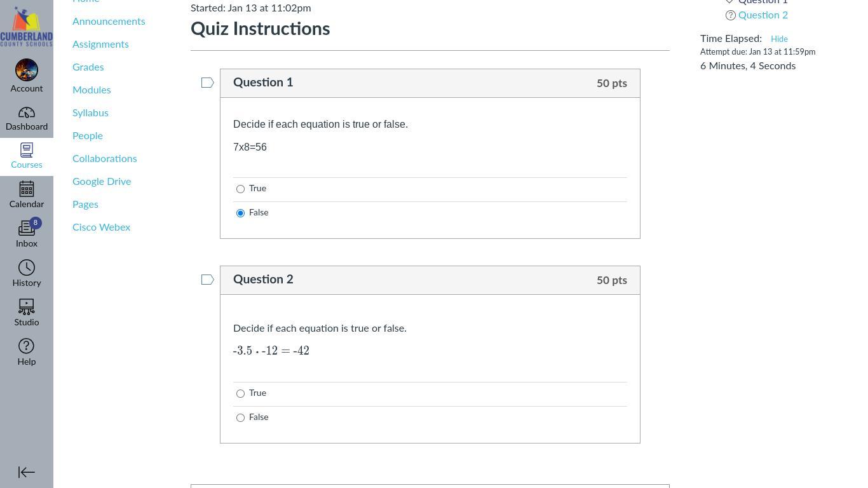The height and width of the screenshot is (488, 868).
Task: Open the Inbox icon with badge
Action: (27, 229)
